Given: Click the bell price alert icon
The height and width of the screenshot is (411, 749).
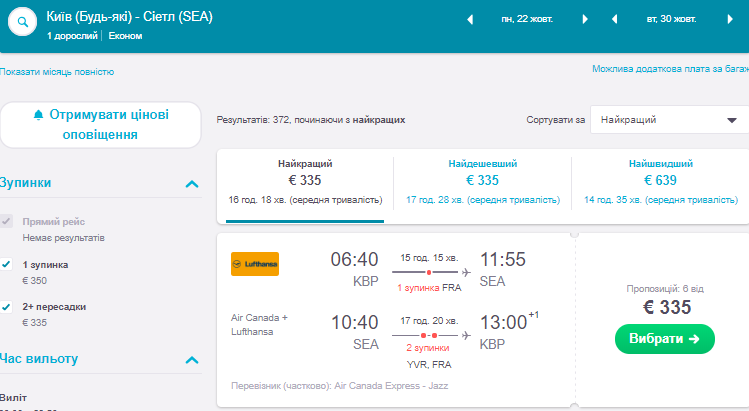Looking at the screenshot, I should [x=39, y=114].
